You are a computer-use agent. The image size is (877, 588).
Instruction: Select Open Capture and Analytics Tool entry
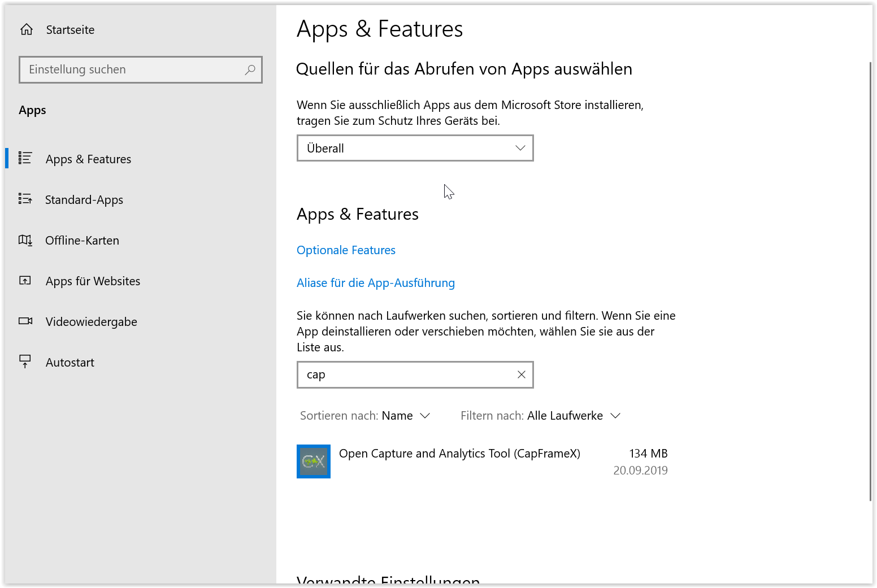pos(459,454)
